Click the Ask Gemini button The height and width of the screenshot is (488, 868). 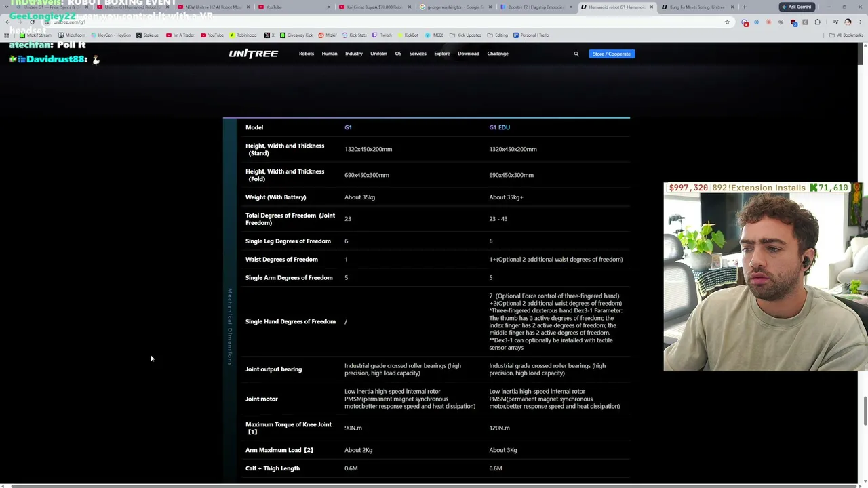[796, 7]
